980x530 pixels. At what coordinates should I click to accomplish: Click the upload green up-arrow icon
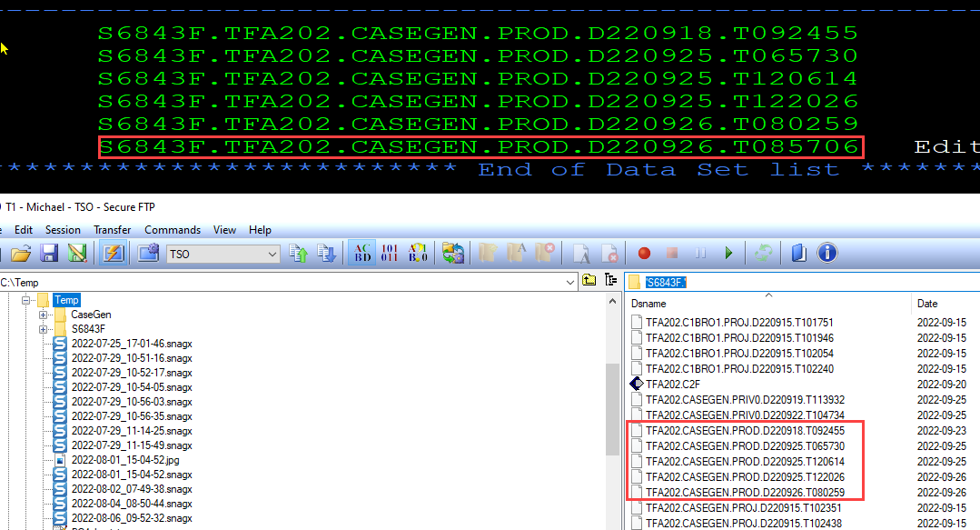tap(299, 254)
